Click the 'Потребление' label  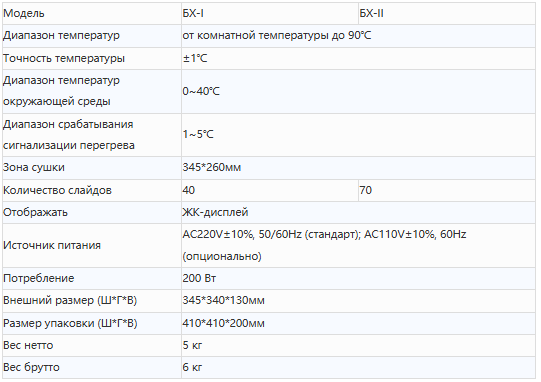pos(39,278)
